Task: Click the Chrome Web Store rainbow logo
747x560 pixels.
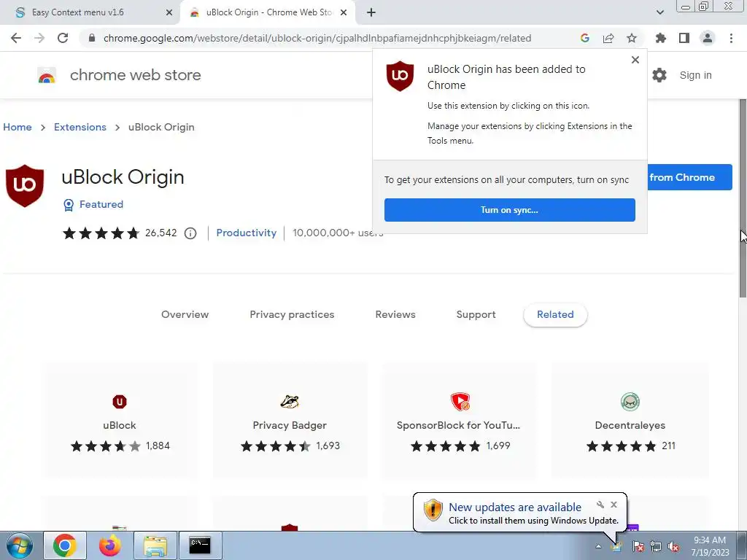Action: (x=47, y=76)
